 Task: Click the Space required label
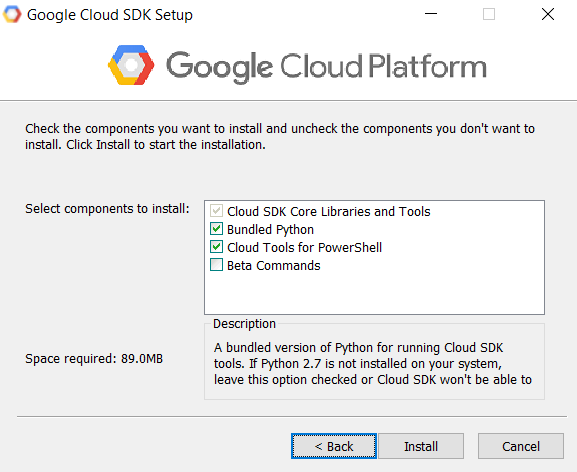(94, 358)
